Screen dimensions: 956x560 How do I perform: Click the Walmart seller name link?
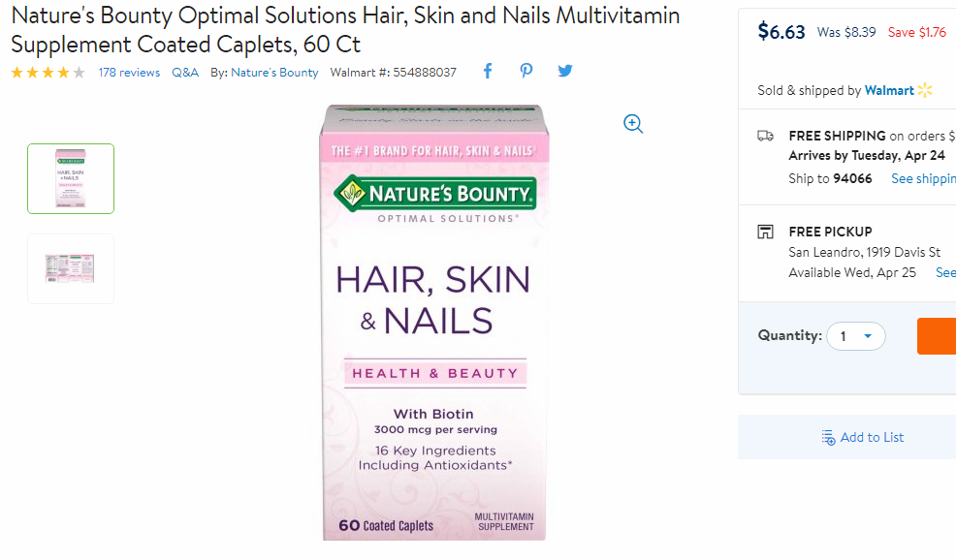point(889,90)
